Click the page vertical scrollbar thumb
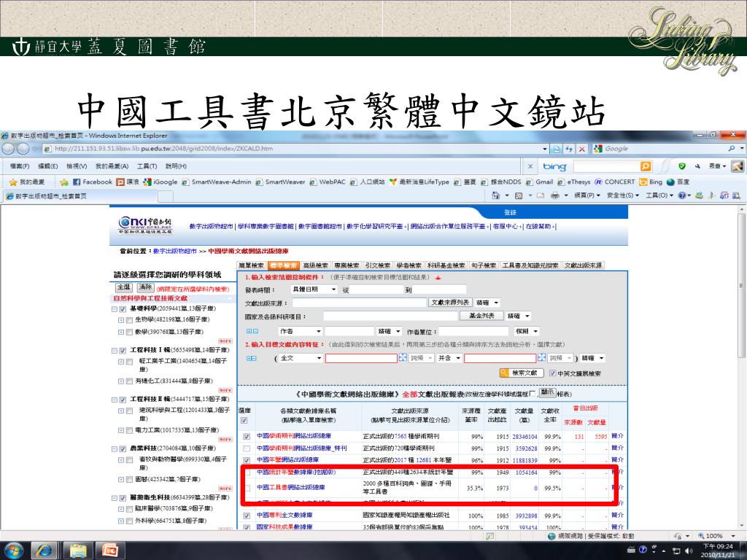 [741, 285]
